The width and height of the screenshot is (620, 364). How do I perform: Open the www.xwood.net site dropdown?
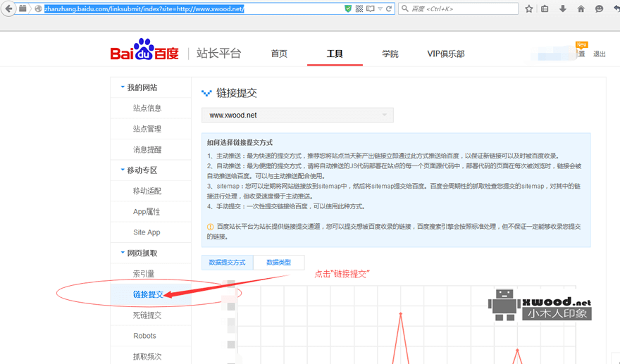pyautogui.click(x=297, y=115)
